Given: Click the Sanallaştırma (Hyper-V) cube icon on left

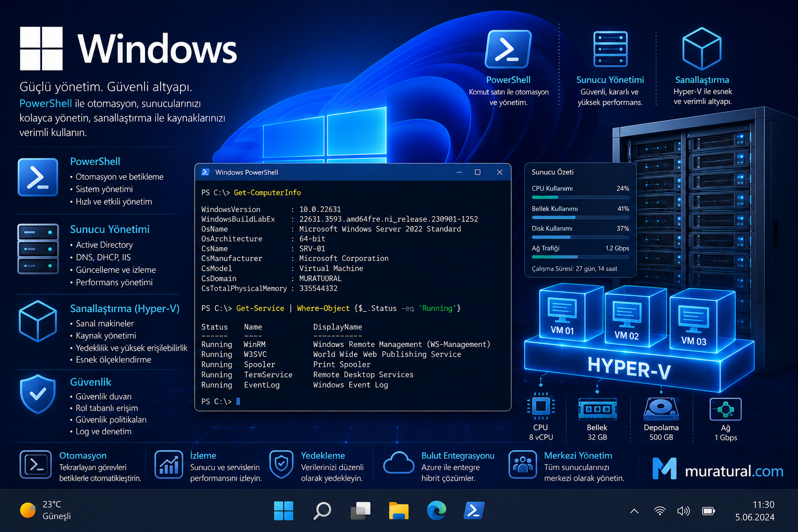Looking at the screenshot, I should pyautogui.click(x=38, y=321).
